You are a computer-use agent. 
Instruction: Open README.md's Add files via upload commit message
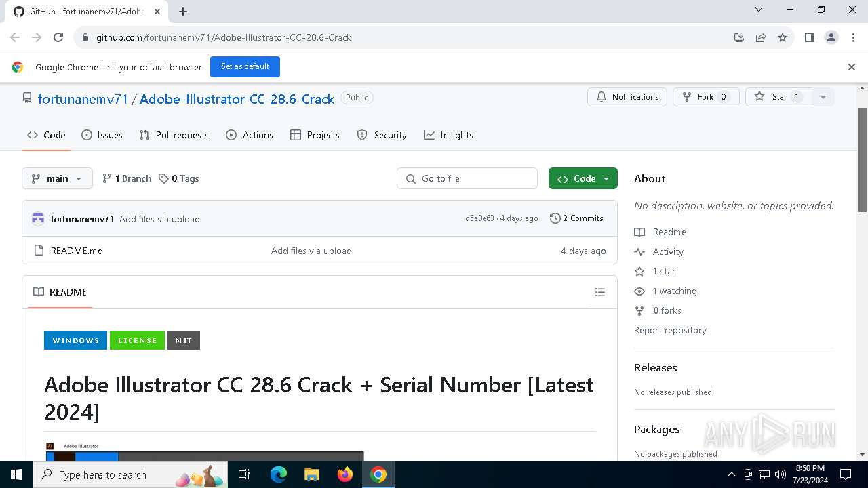point(311,251)
